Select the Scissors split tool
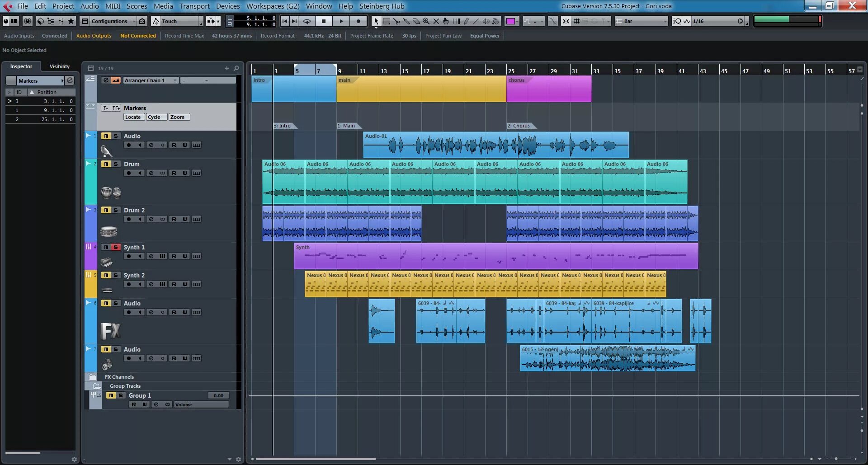Screen dimensions: 868x465 point(396,21)
